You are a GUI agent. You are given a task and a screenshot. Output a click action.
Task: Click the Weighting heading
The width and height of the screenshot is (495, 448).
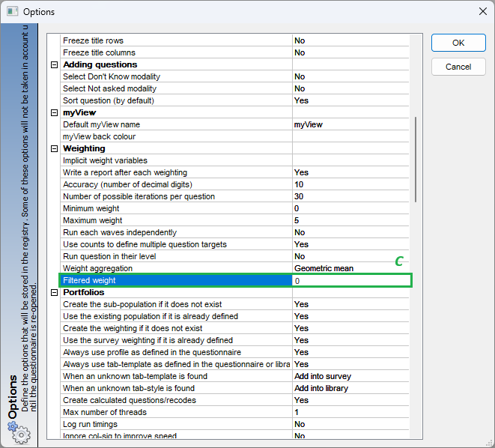click(84, 148)
